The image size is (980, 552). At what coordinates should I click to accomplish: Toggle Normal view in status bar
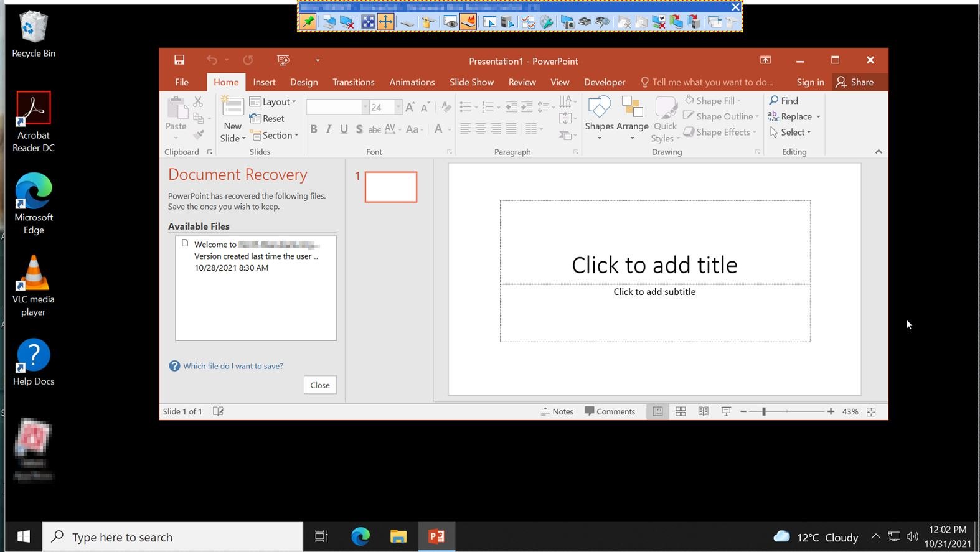[657, 411]
